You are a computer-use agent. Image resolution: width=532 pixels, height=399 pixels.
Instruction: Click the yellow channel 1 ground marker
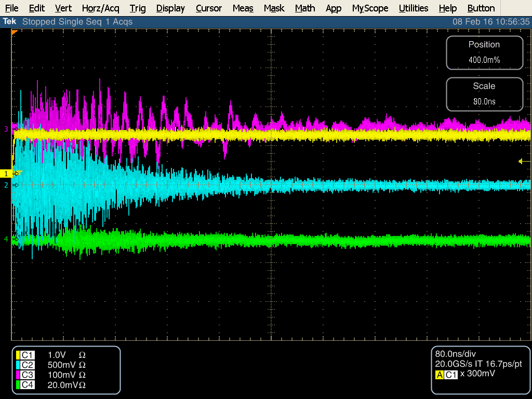[7, 174]
